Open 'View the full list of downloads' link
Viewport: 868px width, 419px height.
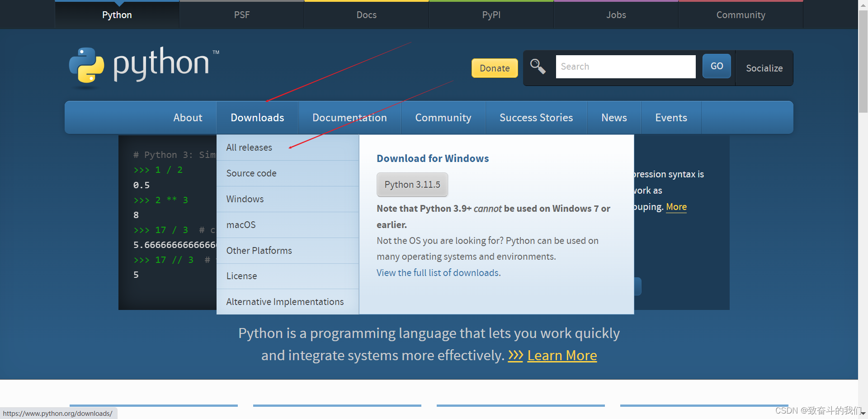[x=439, y=273]
